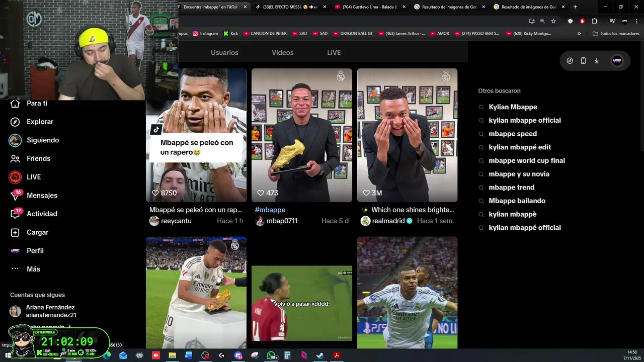644x362 pixels.
Task: Open File Explorer in the taskbar
Action: click(x=172, y=355)
